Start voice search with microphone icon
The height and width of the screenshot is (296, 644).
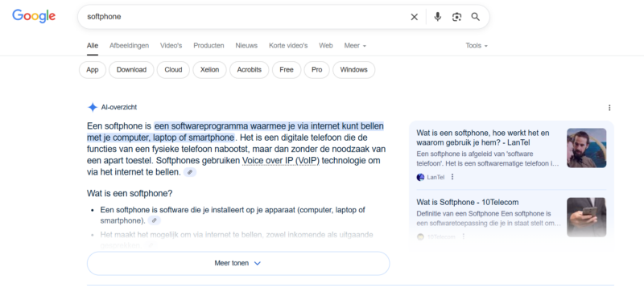437,17
